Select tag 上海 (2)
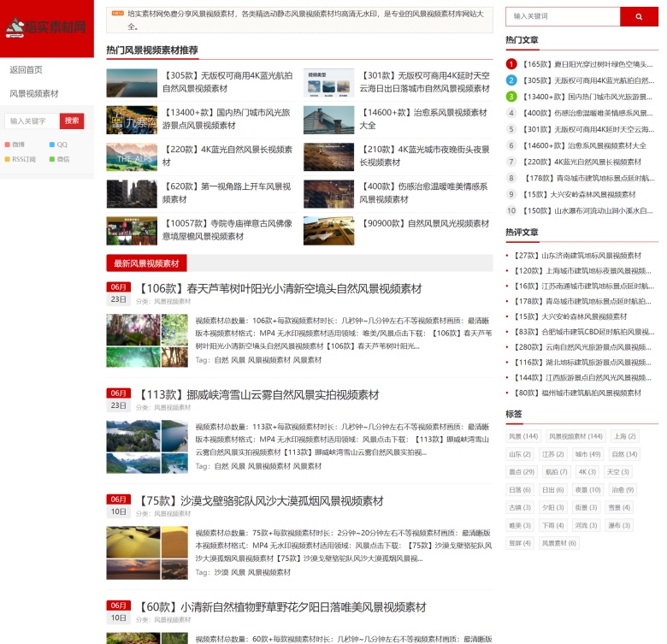This screenshot has height=644, width=667. click(x=625, y=436)
